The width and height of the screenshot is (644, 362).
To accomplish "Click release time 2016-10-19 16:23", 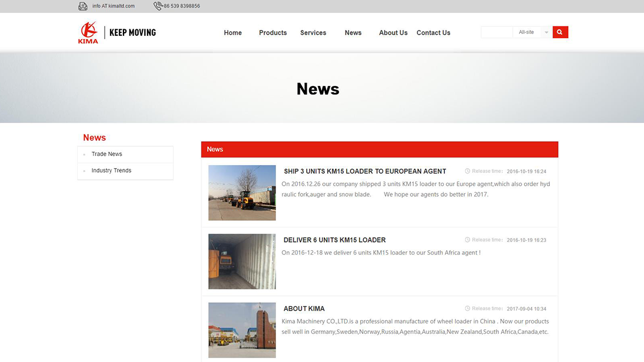I will pyautogui.click(x=526, y=240).
